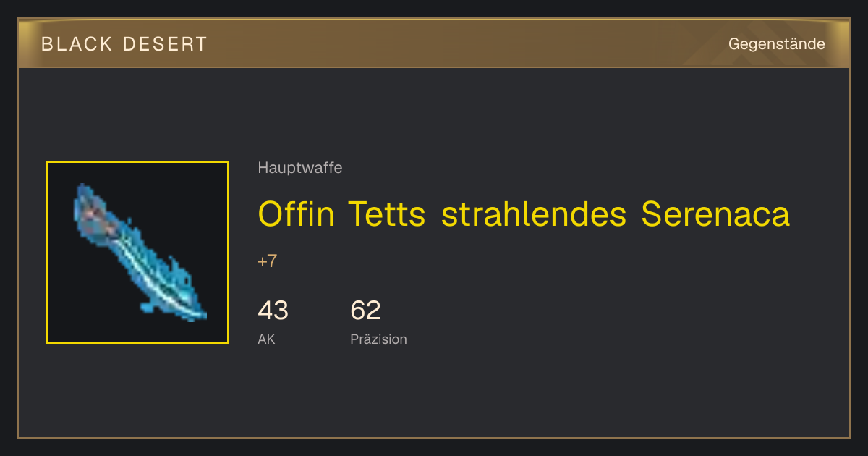The width and height of the screenshot is (868, 456).
Task: Click the Präzision stat label
Action: click(378, 339)
